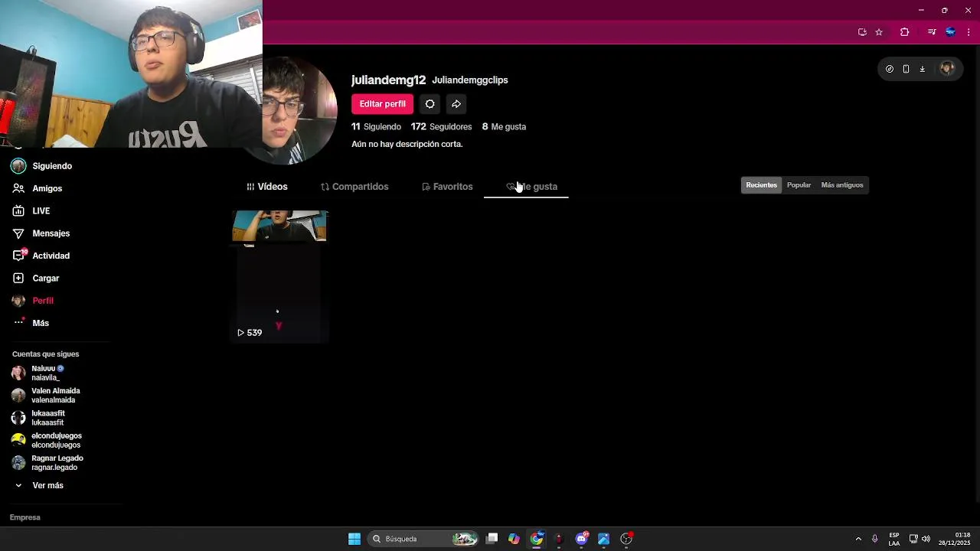980x551 pixels.
Task: Open the browser three-dot menu
Action: (969, 32)
